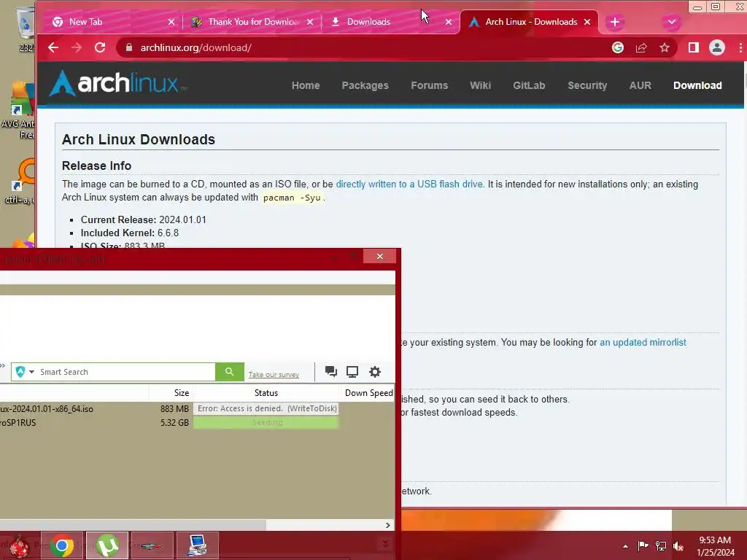The width and height of the screenshot is (747, 560).
Task: Click the shield icon in Smart Search
Action: click(20, 372)
